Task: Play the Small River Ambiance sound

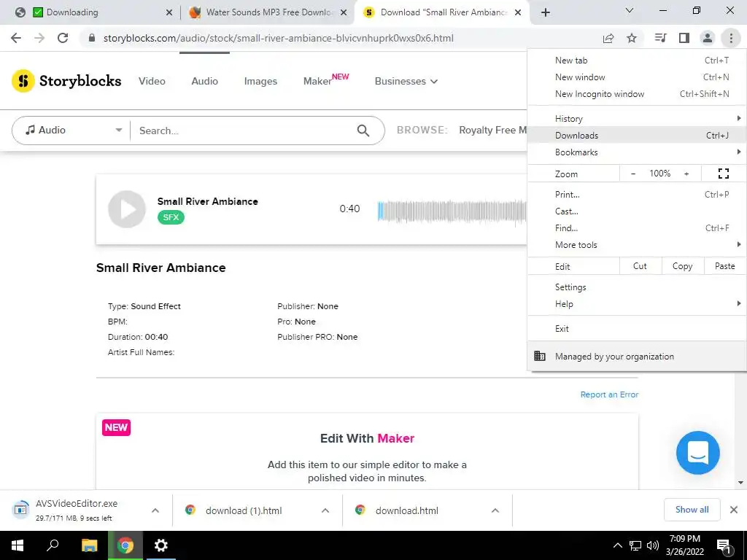Action: point(127,209)
